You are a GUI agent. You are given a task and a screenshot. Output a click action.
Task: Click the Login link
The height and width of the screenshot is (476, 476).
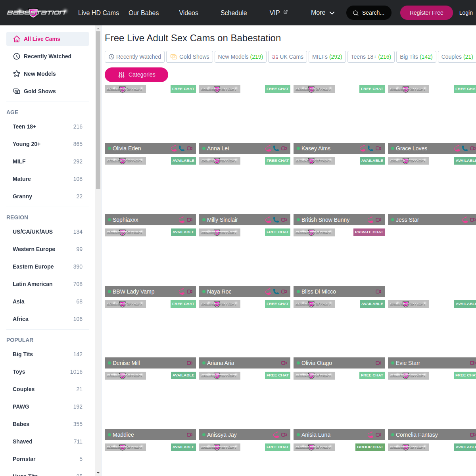(466, 13)
